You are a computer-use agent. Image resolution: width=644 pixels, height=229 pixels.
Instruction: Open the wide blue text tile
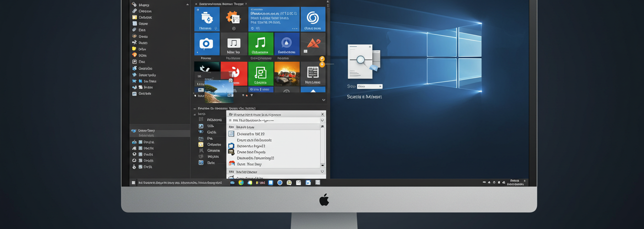coord(274,19)
